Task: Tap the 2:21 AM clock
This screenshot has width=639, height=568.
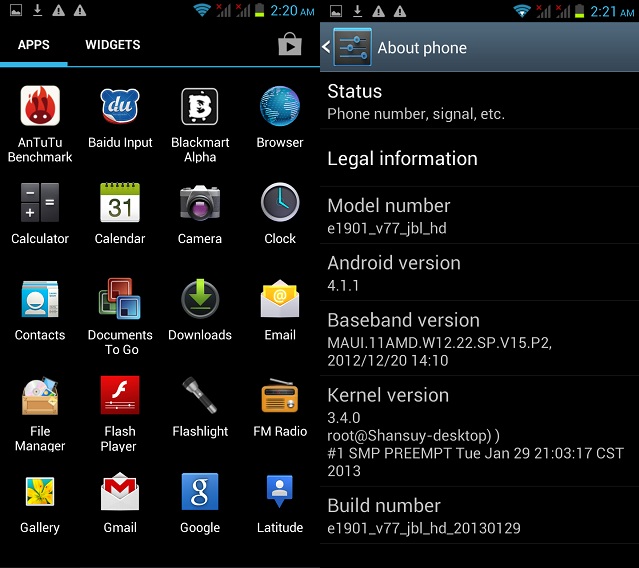Action: coord(612,12)
